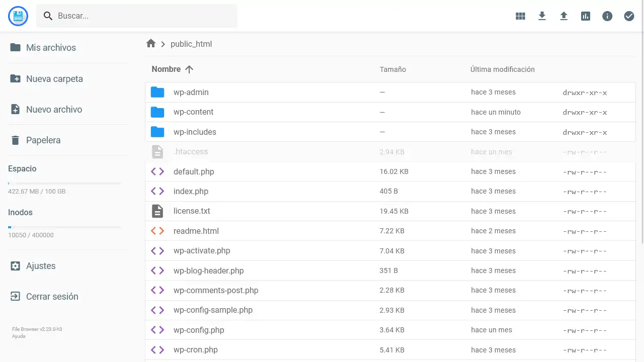Image resolution: width=644 pixels, height=362 pixels.
Task: Click inside the Buscar search field
Action: pyautogui.click(x=137, y=16)
